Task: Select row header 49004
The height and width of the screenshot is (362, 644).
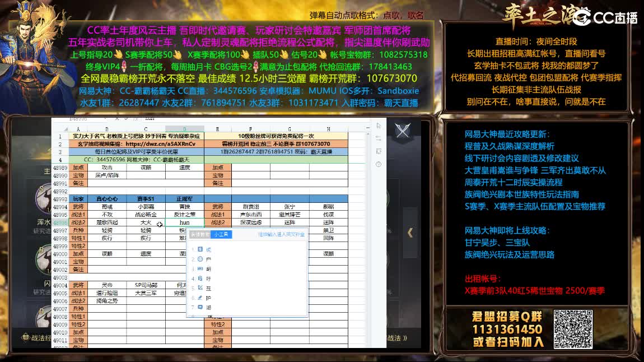Action: tap(60, 285)
